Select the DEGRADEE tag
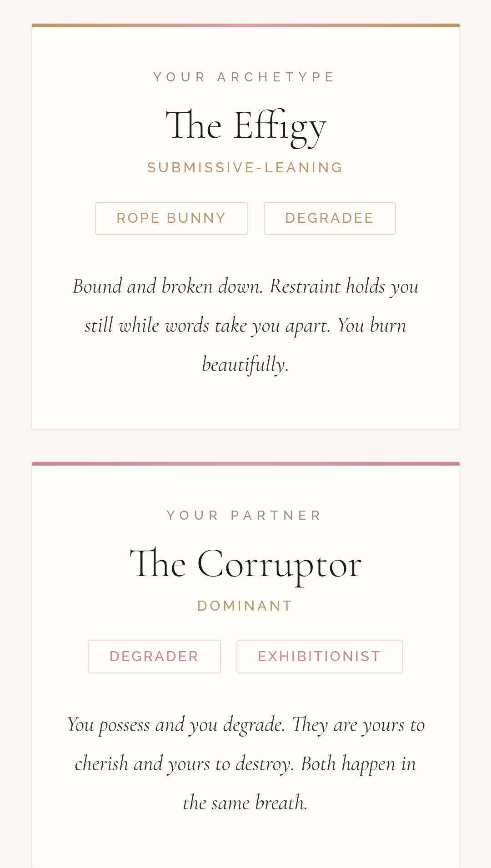Viewport: 491px width, 868px height. (330, 218)
